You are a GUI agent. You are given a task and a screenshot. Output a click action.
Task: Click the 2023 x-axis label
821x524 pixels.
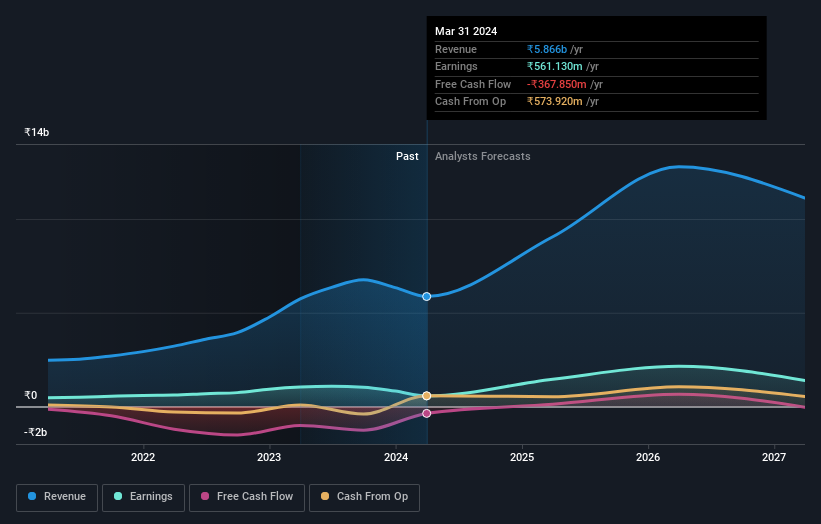tap(269, 457)
